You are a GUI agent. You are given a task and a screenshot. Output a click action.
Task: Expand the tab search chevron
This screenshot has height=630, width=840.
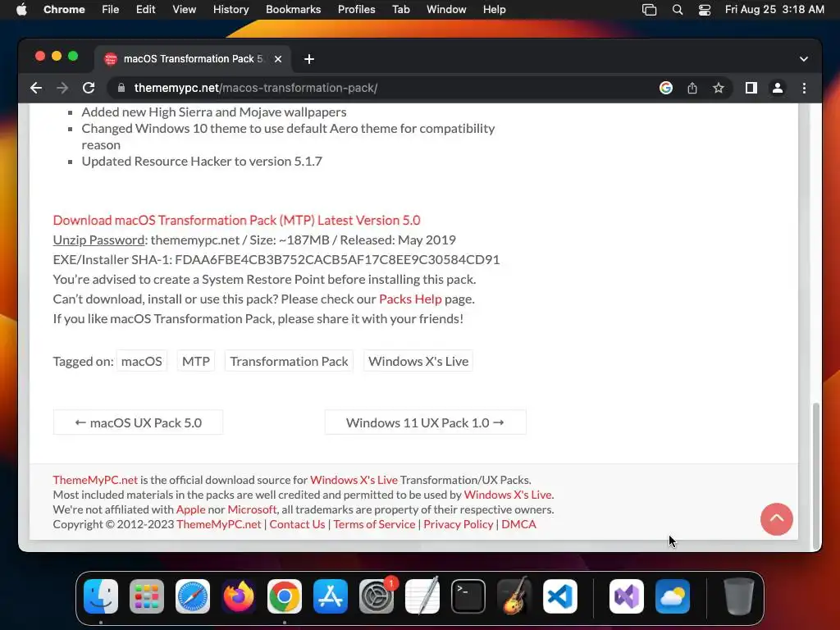coord(804,59)
